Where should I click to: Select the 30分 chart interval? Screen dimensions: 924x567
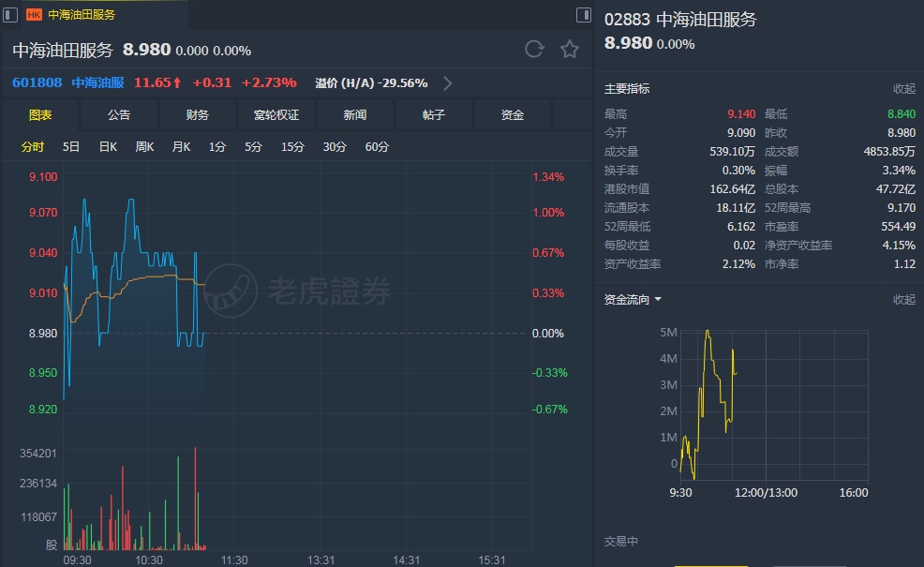pyautogui.click(x=335, y=147)
